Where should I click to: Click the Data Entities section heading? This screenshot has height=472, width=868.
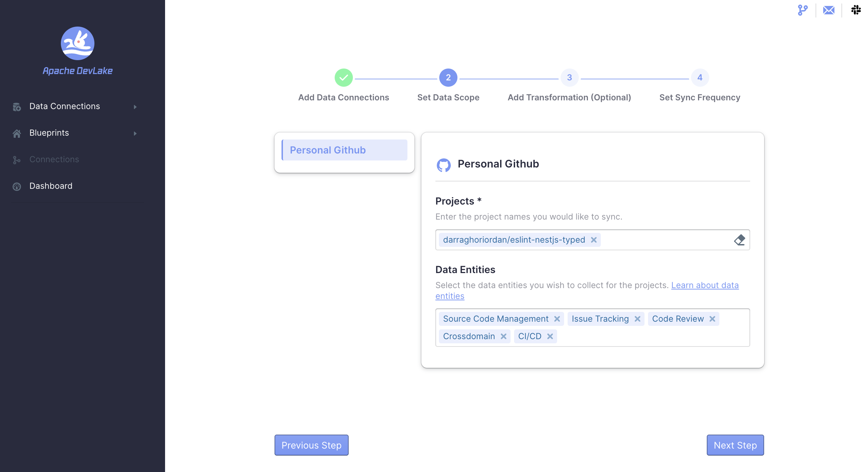click(x=465, y=270)
